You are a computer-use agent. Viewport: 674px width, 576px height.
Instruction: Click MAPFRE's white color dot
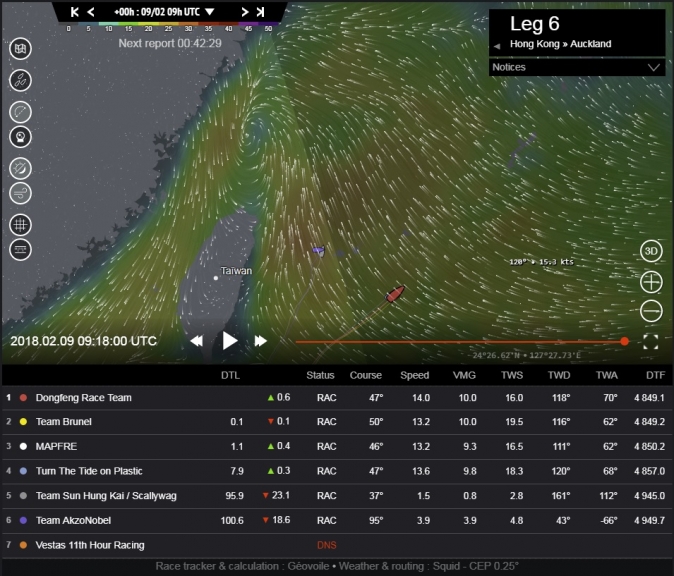[x=23, y=446]
